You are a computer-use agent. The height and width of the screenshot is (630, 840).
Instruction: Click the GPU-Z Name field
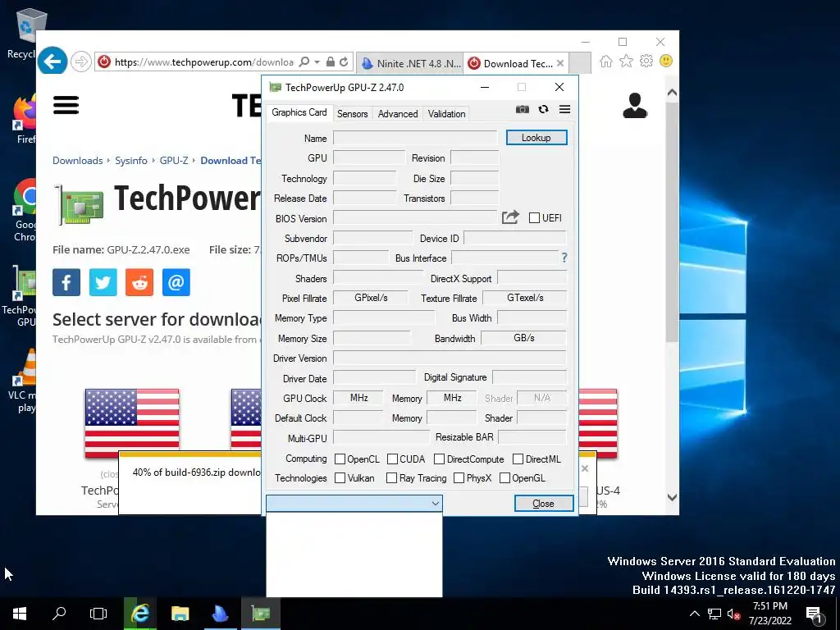pyautogui.click(x=415, y=138)
